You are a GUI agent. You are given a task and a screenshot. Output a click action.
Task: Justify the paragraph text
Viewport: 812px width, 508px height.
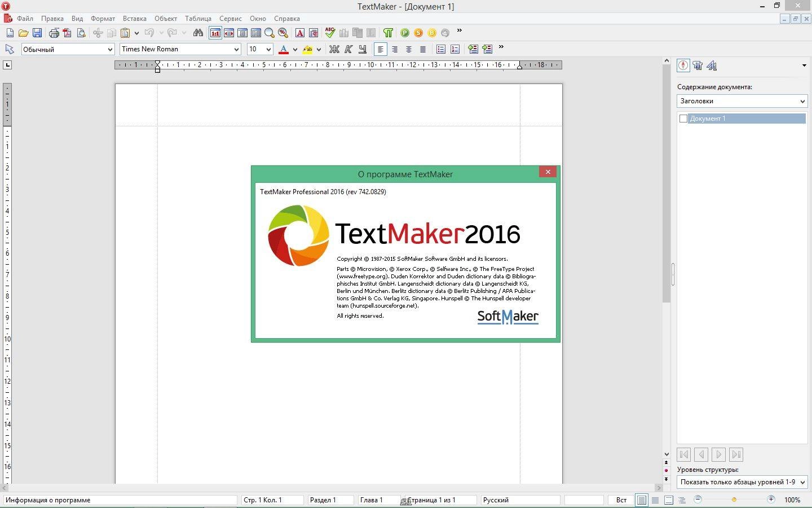tap(423, 49)
